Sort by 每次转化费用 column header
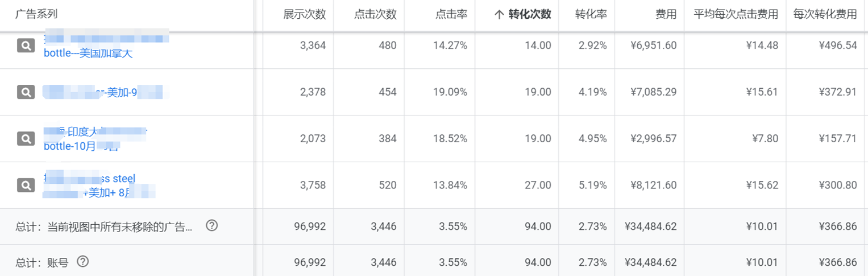This screenshot has width=868, height=276. pos(825,15)
